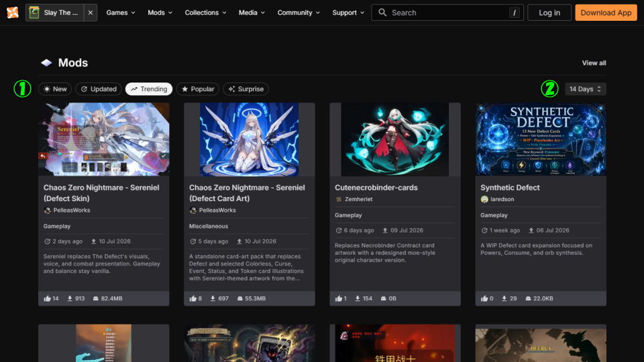The height and width of the screenshot is (362, 644).
Task: Open PelleasWorks author under Defect Skin
Action: pyautogui.click(x=72, y=210)
